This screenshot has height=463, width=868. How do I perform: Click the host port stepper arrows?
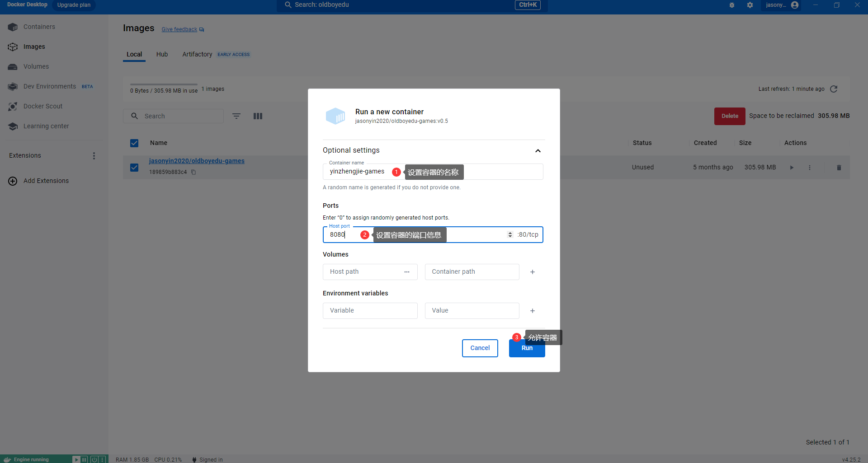510,235
